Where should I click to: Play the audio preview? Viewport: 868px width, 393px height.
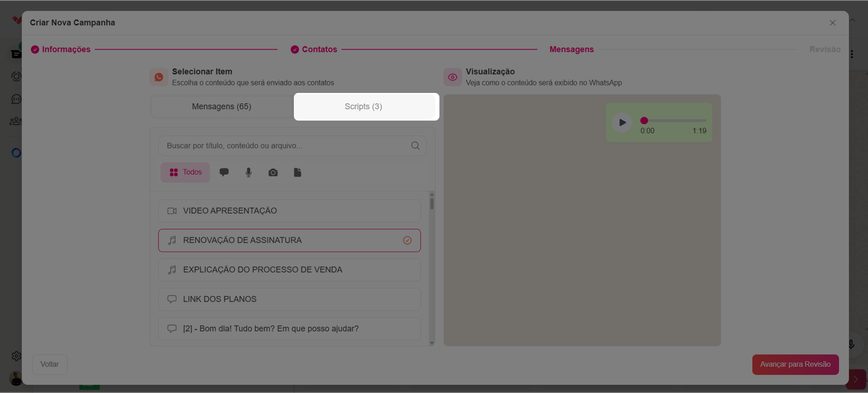tap(622, 122)
